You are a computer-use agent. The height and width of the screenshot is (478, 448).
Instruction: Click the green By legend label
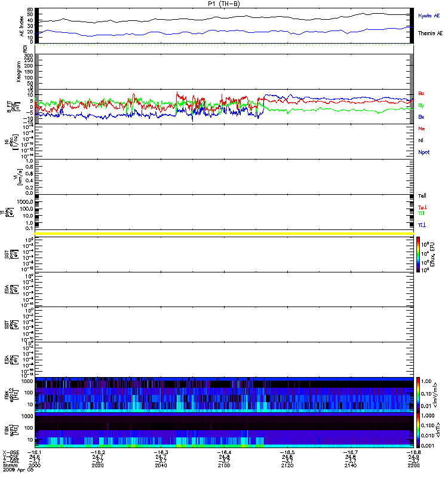pyautogui.click(x=421, y=105)
